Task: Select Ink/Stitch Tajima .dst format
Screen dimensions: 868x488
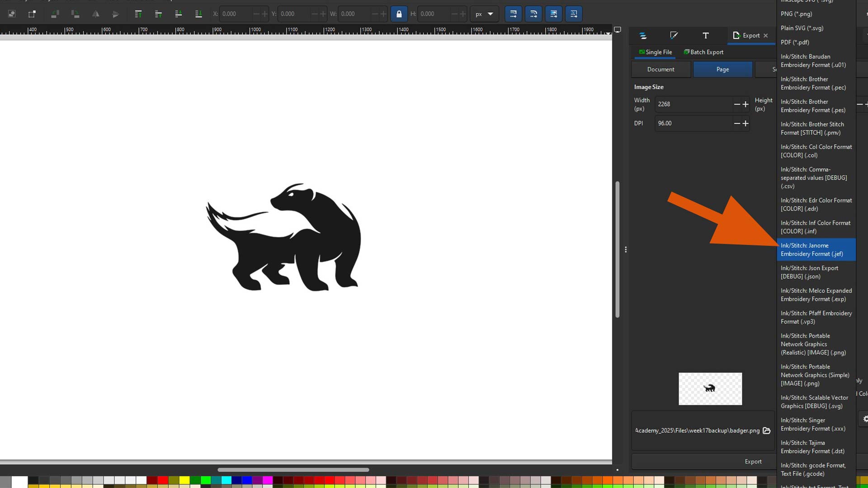Action: point(816,447)
